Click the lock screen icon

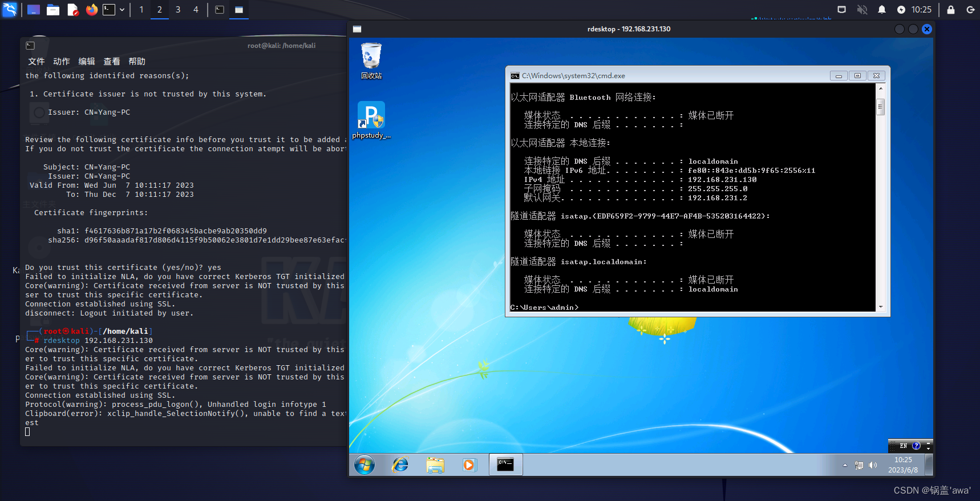click(951, 10)
